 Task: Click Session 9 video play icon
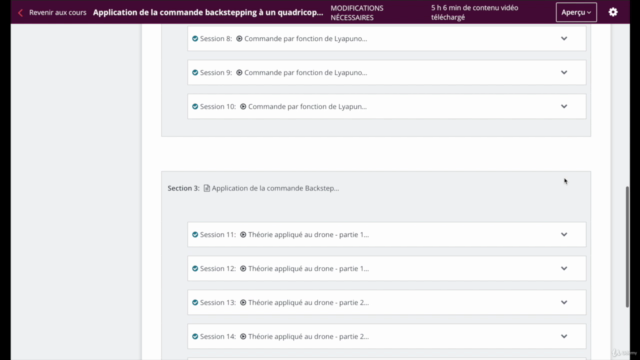pos(239,73)
